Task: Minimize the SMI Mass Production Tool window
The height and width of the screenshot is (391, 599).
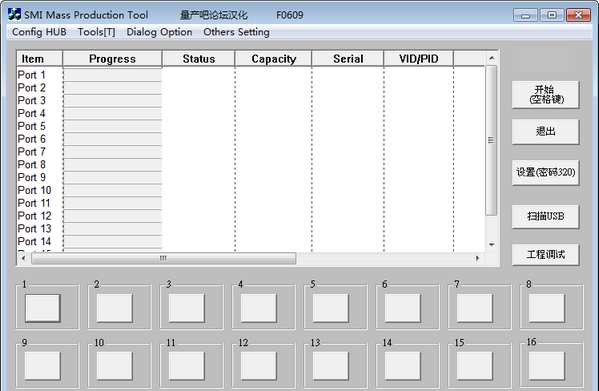Action: (526, 15)
